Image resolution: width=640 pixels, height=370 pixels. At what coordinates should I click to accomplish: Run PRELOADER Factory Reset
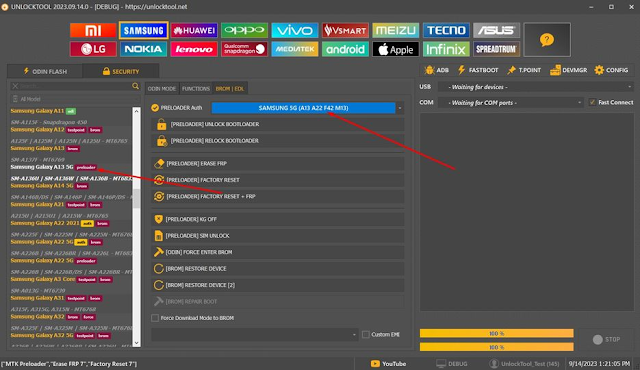pyautogui.click(x=278, y=180)
